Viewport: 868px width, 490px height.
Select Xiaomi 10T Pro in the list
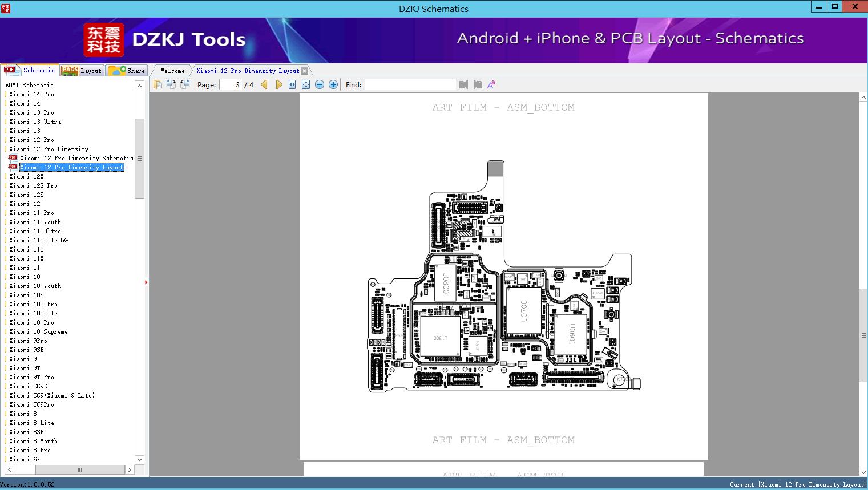33,304
